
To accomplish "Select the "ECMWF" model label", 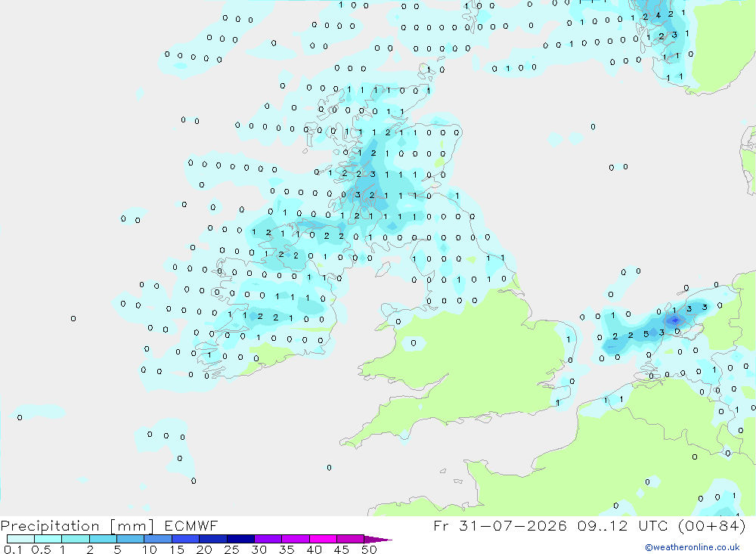I will click(191, 525).
